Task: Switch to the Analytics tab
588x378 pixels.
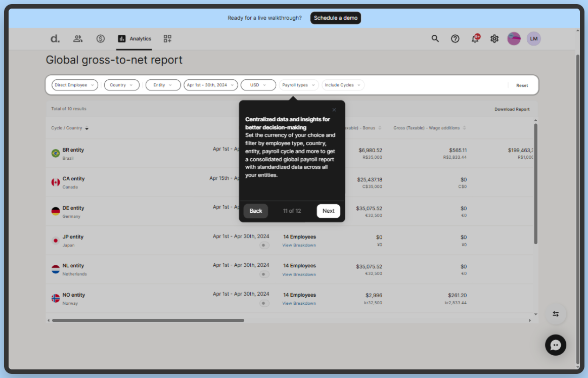Action: click(x=134, y=38)
